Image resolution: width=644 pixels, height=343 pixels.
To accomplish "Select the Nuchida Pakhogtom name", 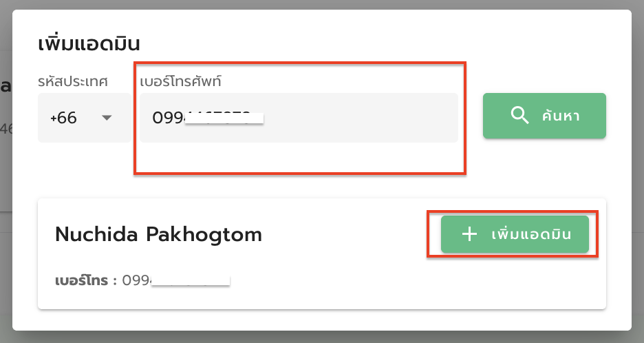I will pyautogui.click(x=158, y=234).
